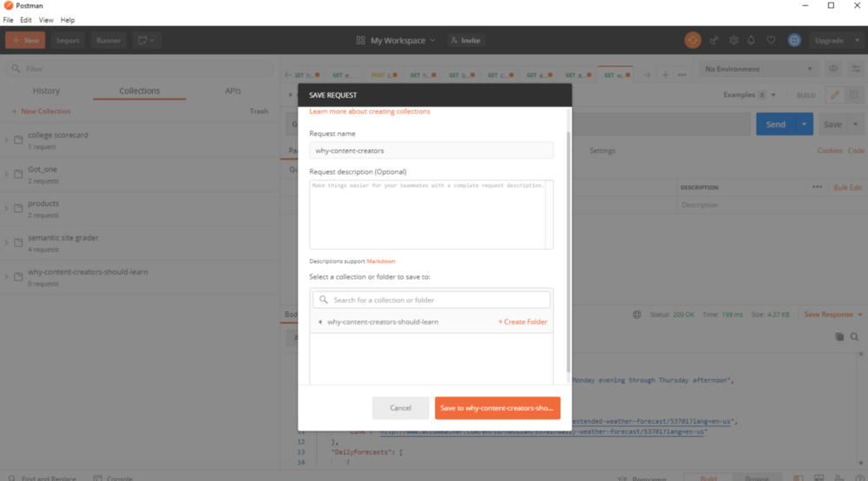Open the notifications bell icon
Viewport: 868px width, 481px height.
click(x=751, y=41)
